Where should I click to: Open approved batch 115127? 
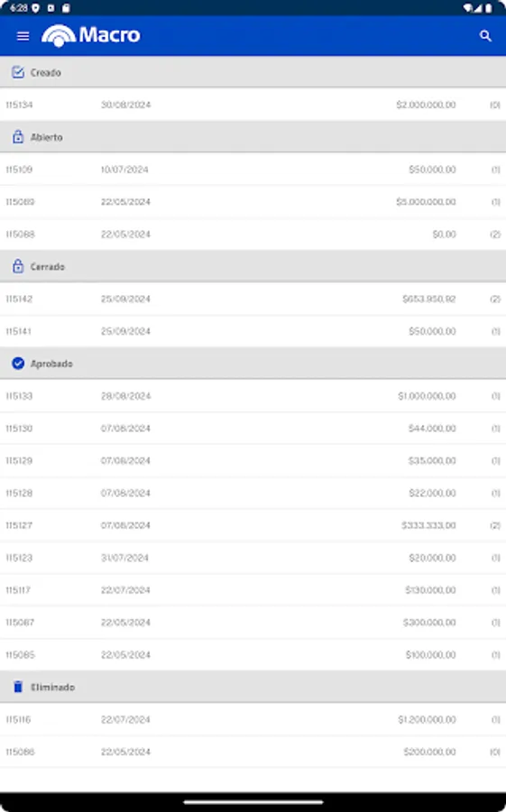(x=253, y=525)
